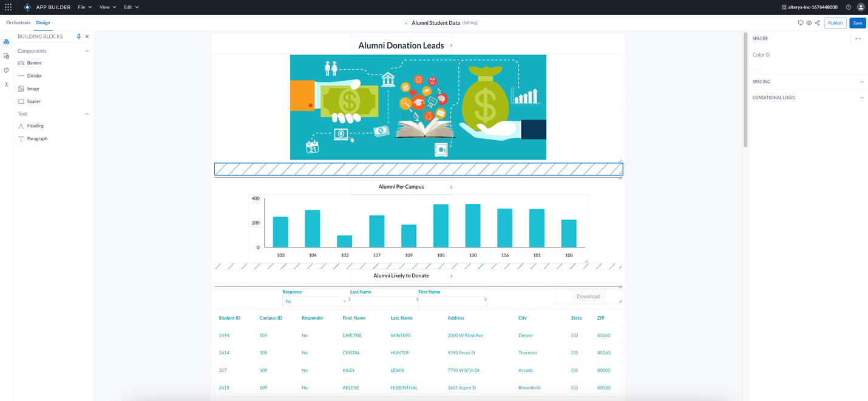Open the share icon near Publish
868x401 pixels.
click(x=818, y=23)
